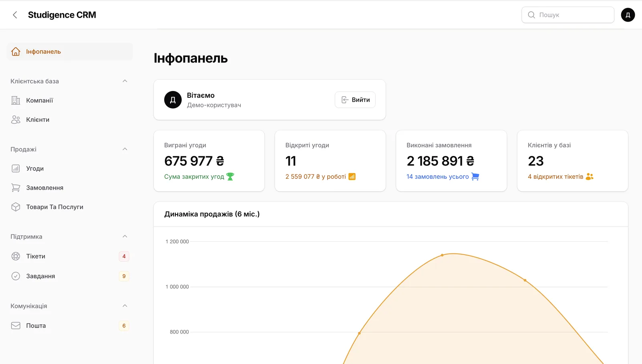
Task: Focus the Пошук search field
Action: pyautogui.click(x=568, y=15)
